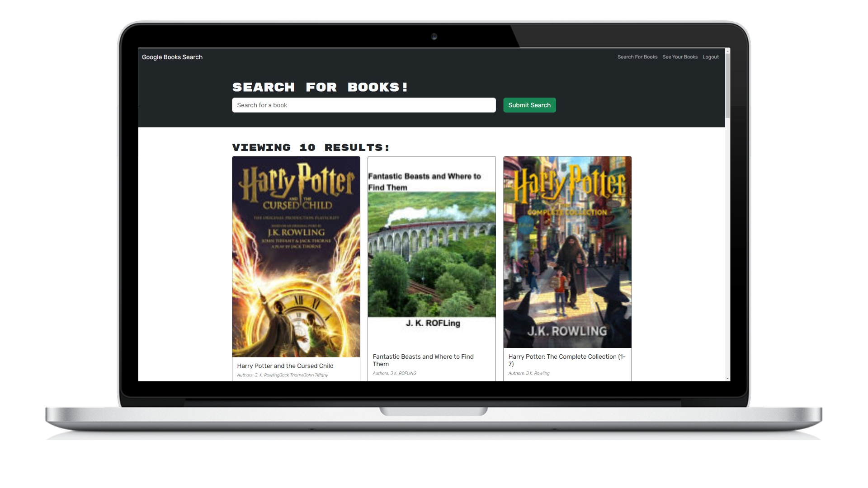Click the page's vertical scrollbar thumb

pos(728,86)
